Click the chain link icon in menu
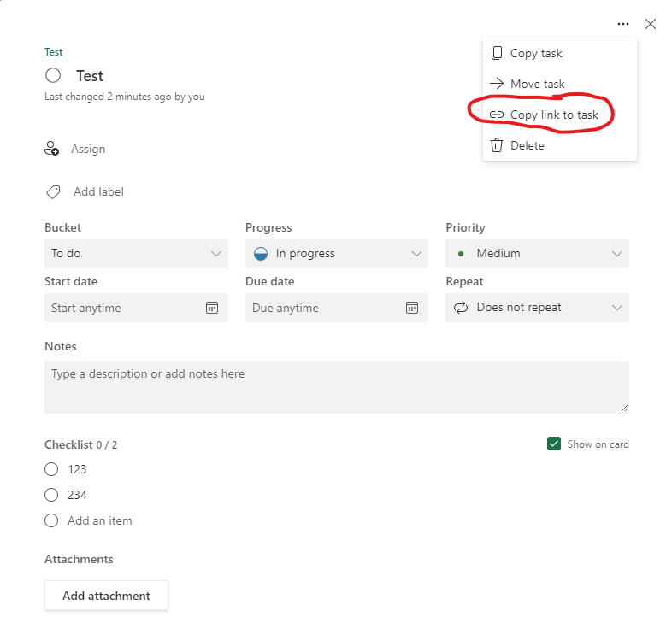The image size is (672, 629). [496, 115]
